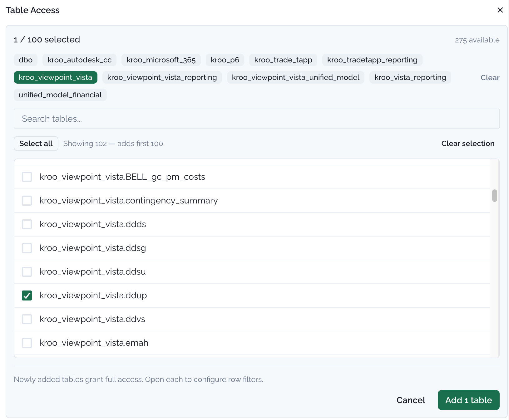Click the table list scrollbar thumb
This screenshot has height=420, width=509.
495,196
